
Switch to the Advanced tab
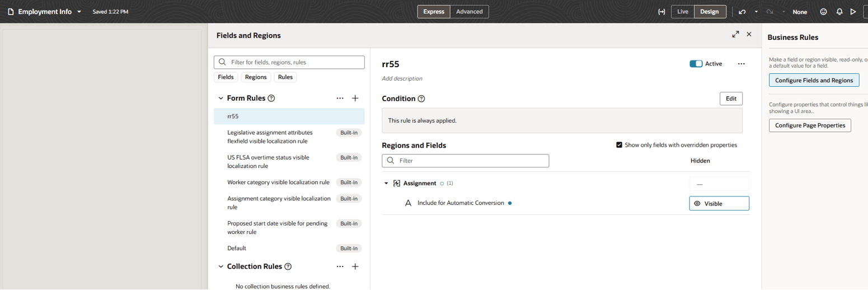pyautogui.click(x=469, y=12)
